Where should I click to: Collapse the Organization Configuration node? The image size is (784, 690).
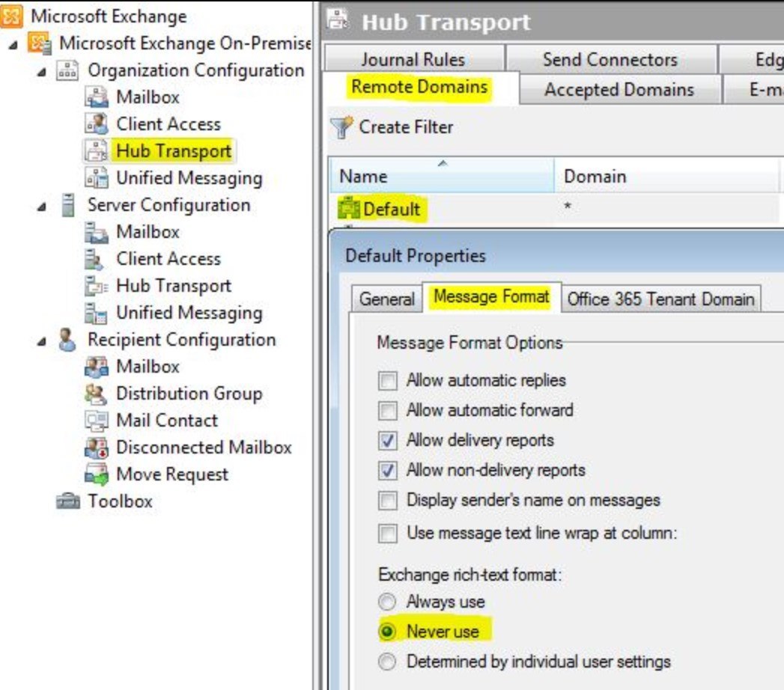click(x=42, y=73)
